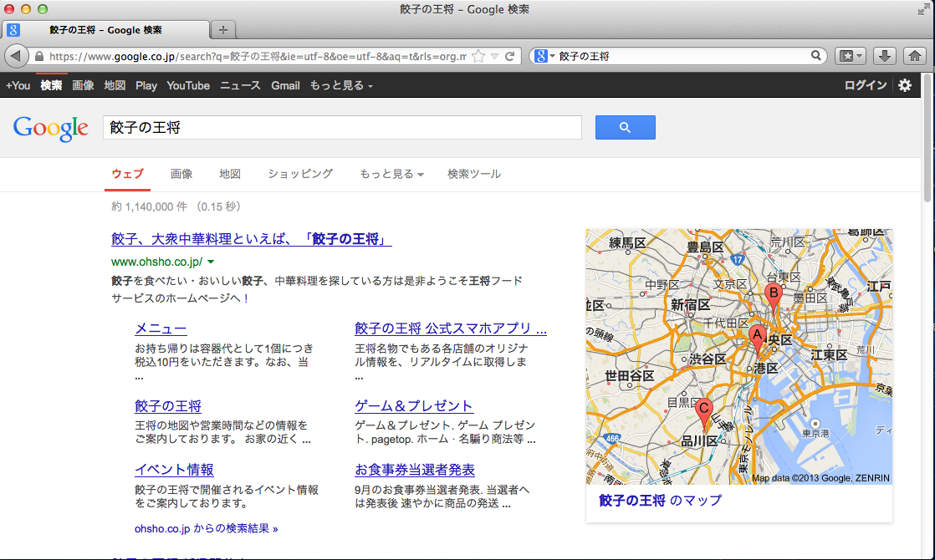Go to the home page icon
Image resolution: width=935 pixels, height=560 pixels.
pos(915,56)
